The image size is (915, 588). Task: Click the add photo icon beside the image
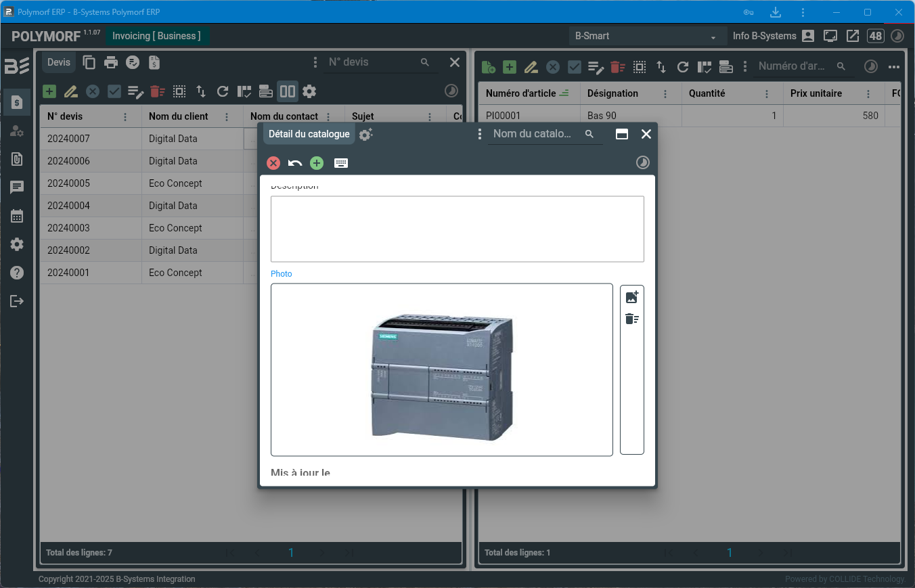coord(632,297)
